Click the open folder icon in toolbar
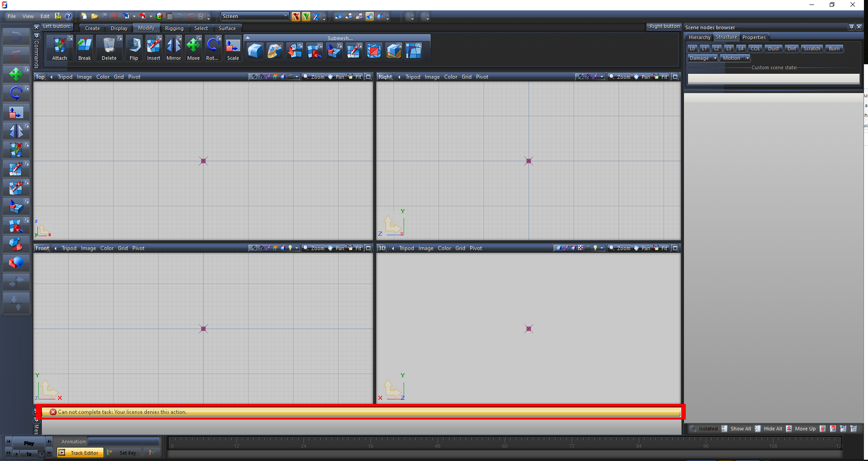Screen dimensions: 868x461 (94, 16)
